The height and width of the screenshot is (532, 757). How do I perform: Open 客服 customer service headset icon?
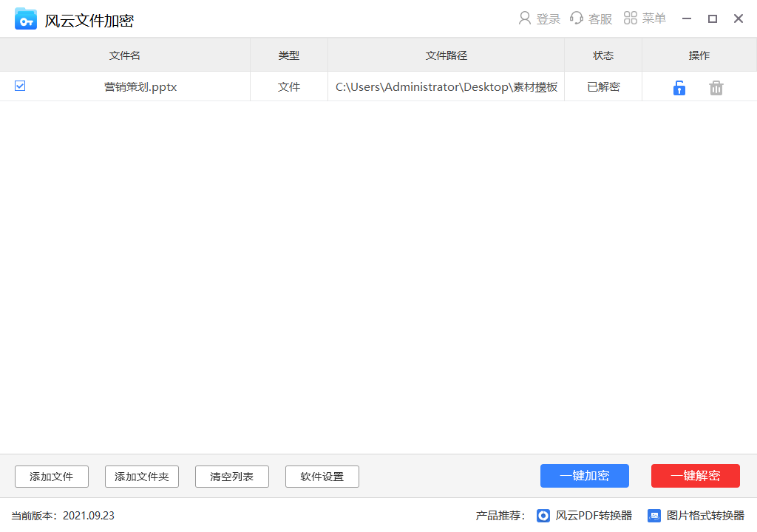(577, 18)
